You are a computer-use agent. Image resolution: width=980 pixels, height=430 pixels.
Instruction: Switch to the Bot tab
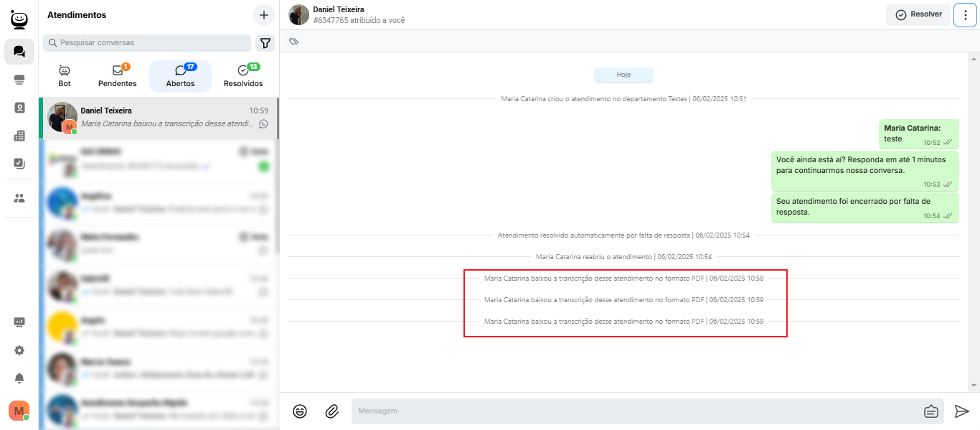65,76
